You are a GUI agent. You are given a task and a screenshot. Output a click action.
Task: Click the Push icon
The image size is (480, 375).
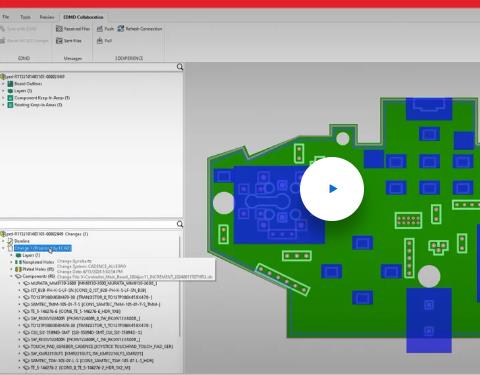tap(100, 29)
